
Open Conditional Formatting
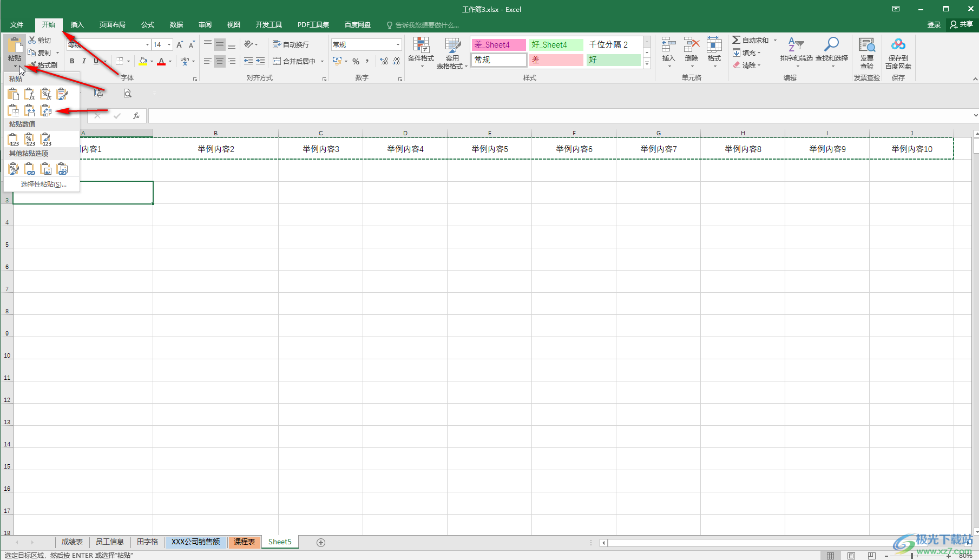421,52
